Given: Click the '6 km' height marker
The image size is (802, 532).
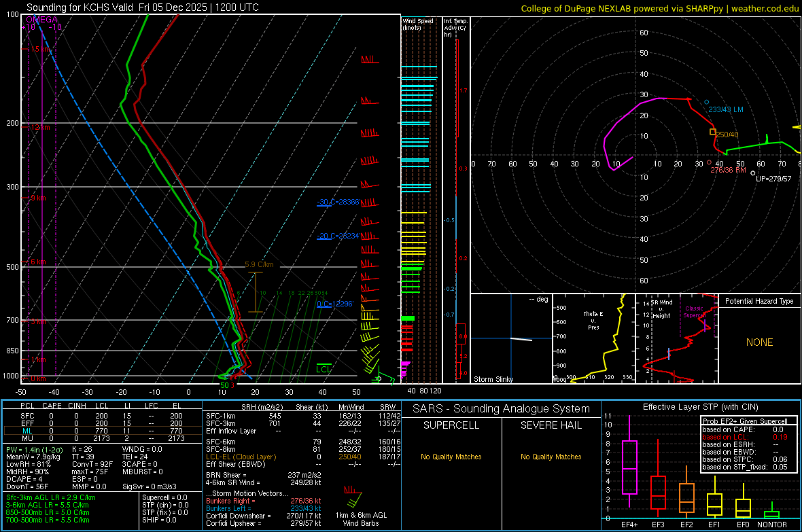Looking at the screenshot, I should click(38, 262).
